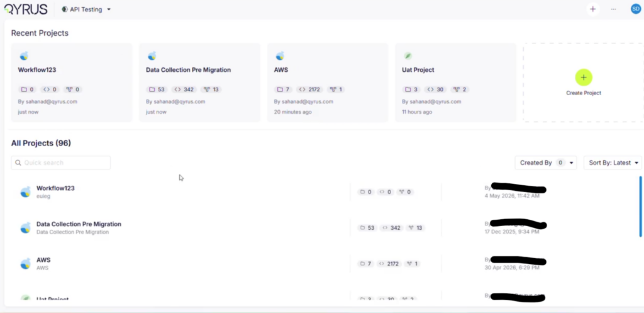
Task: Click API count badge on Workflow123 card
Action: (x=50, y=89)
